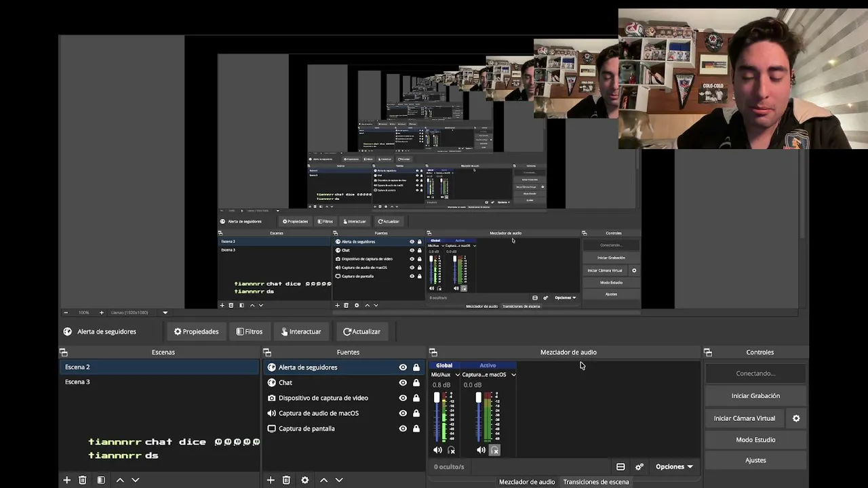The image size is (868, 488).
Task: Select Captura de pantalla source row
Action: pos(342,428)
